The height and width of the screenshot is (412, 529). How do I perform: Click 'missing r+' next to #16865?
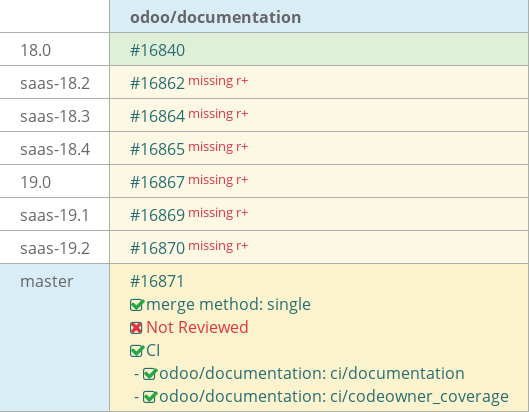click(218, 147)
